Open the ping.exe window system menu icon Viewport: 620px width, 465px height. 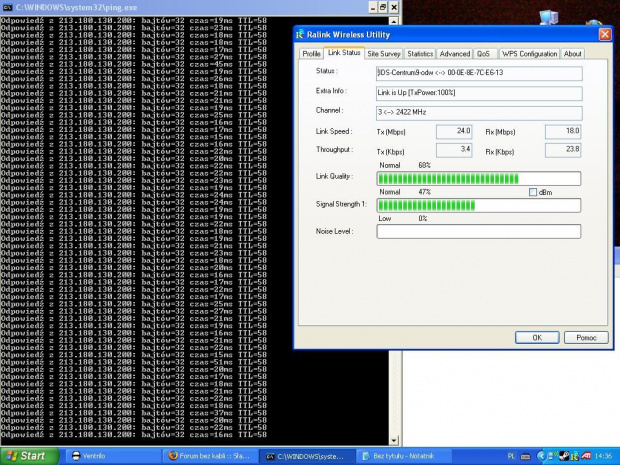[6, 7]
